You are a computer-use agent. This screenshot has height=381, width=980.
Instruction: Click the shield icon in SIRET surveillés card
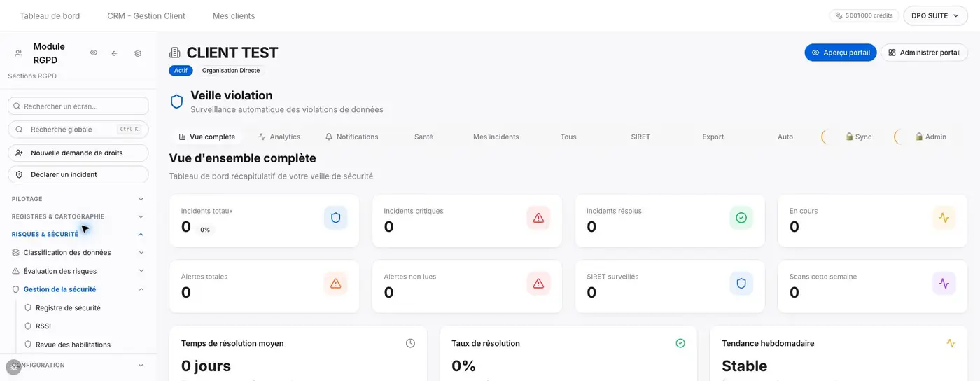[x=741, y=284]
